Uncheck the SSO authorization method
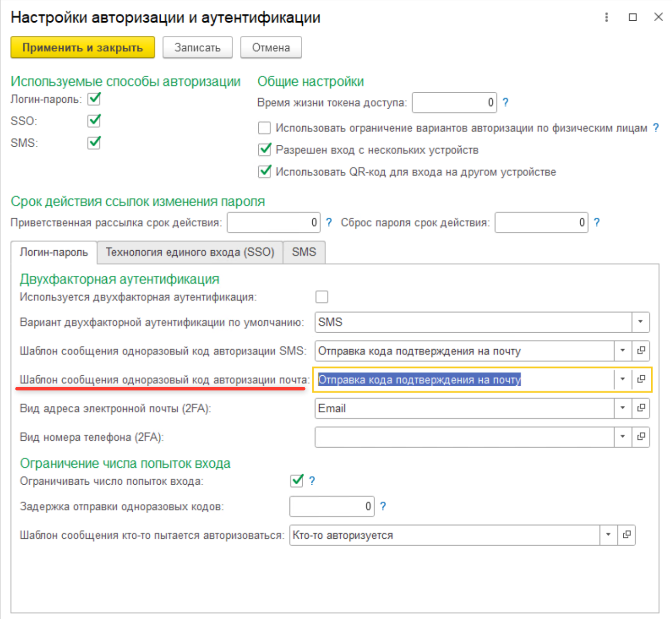The width and height of the screenshot is (672, 619). pyautogui.click(x=94, y=120)
